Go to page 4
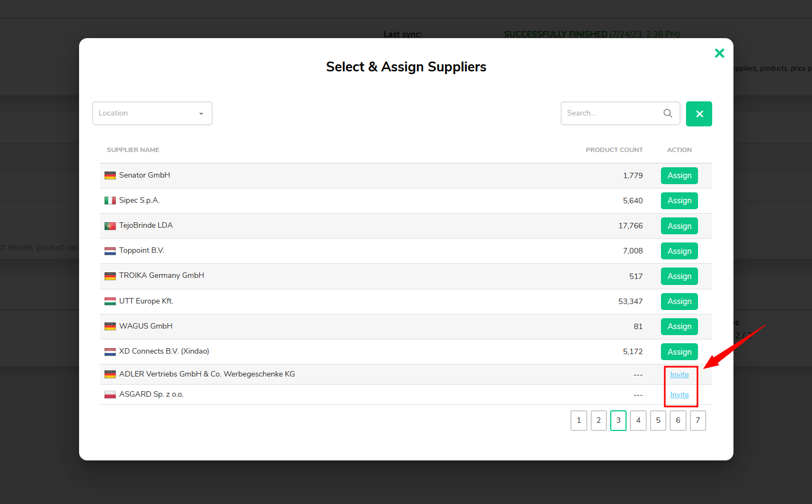The image size is (812, 504). [638, 421]
